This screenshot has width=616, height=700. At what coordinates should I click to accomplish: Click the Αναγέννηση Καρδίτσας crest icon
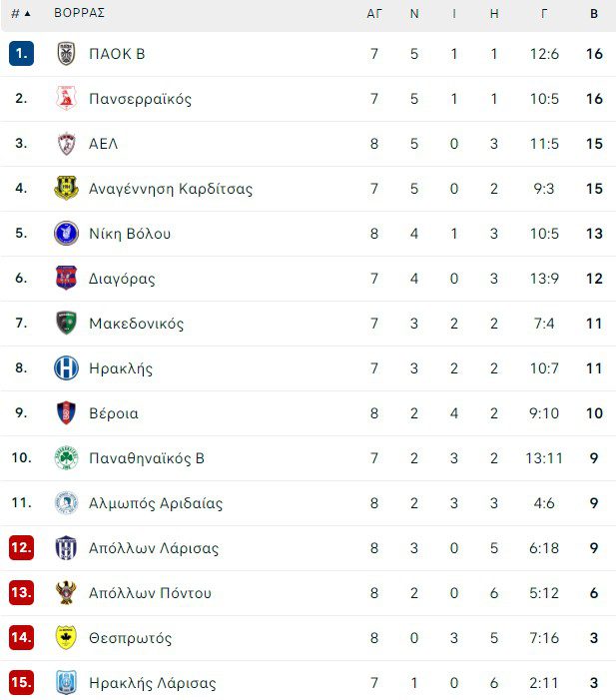click(66, 189)
